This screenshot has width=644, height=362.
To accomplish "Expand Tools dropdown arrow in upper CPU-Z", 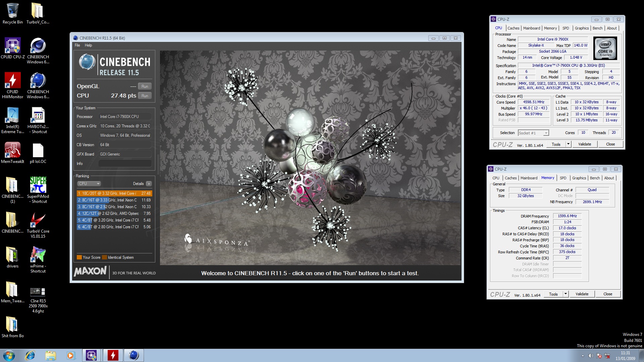I will [568, 144].
